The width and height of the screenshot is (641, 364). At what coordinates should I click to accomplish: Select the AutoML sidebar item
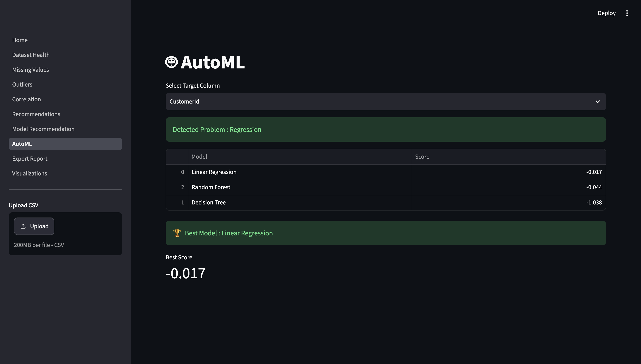[x=65, y=144]
